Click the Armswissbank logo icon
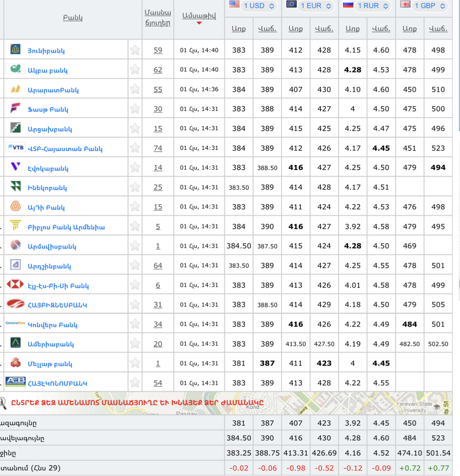The width and height of the screenshot is (460, 476). click(15, 245)
